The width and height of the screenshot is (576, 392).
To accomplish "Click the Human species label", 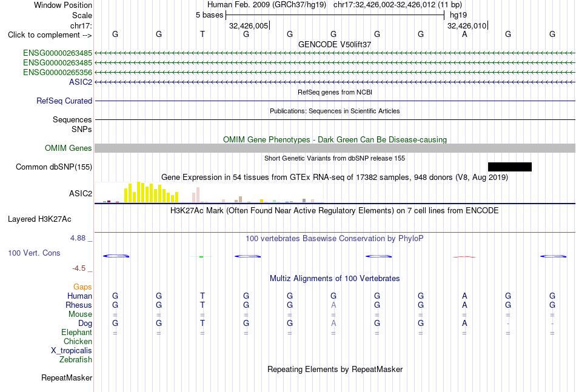I will click(79, 296).
